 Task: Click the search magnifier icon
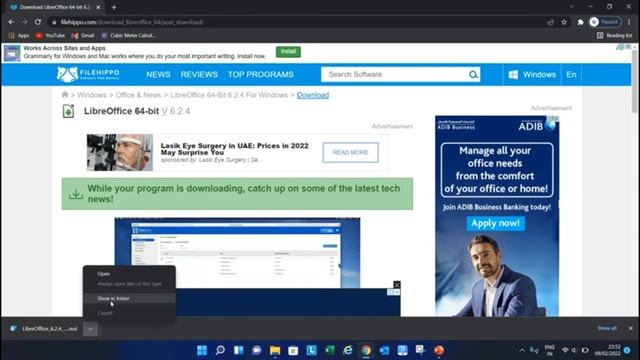[473, 74]
